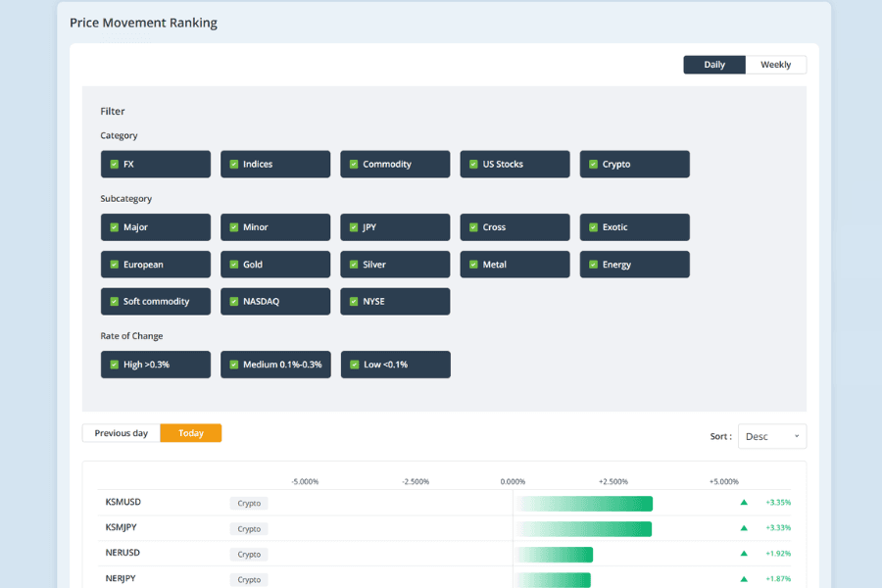Click the -5.000% axis label

pos(305,481)
